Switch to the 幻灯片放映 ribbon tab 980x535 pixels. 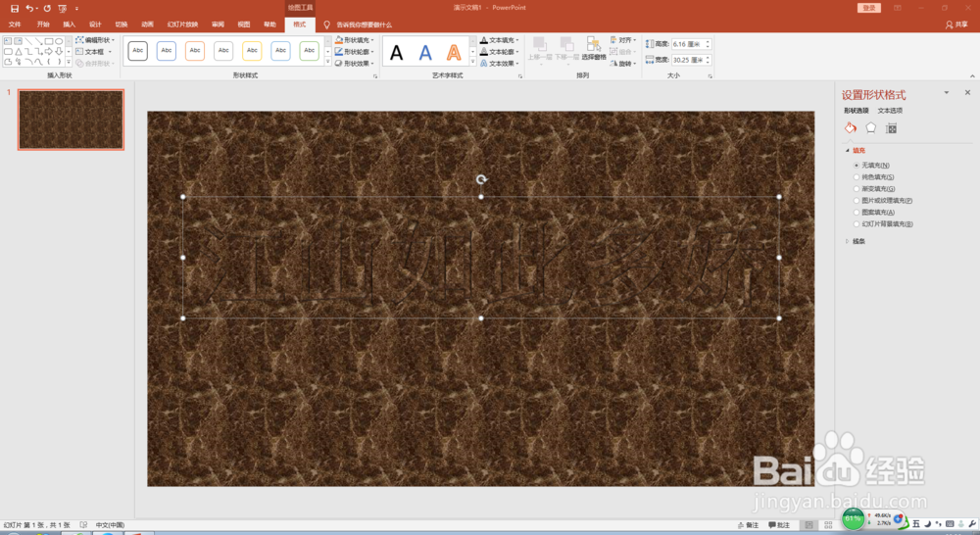tap(182, 24)
